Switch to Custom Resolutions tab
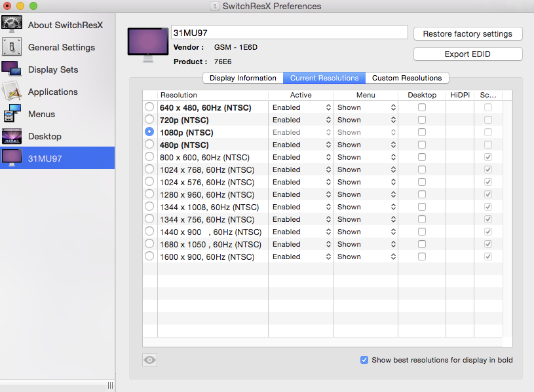The image size is (534, 392). pos(407,78)
